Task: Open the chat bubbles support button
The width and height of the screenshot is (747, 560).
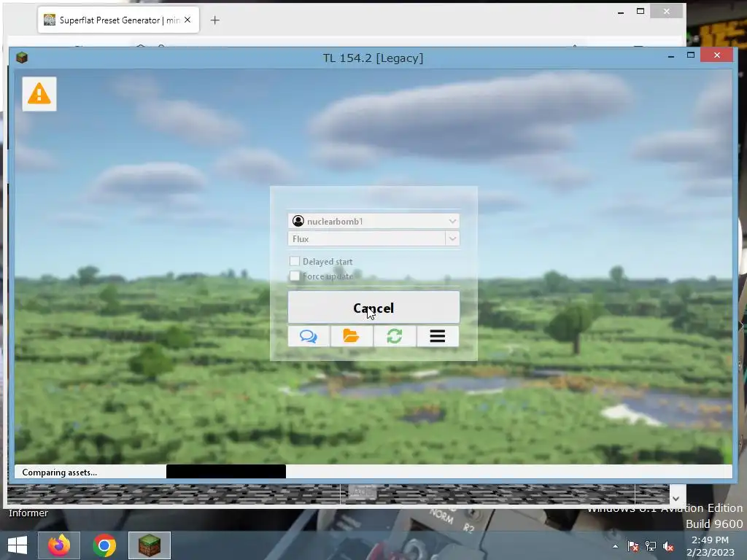Action: coord(309,336)
